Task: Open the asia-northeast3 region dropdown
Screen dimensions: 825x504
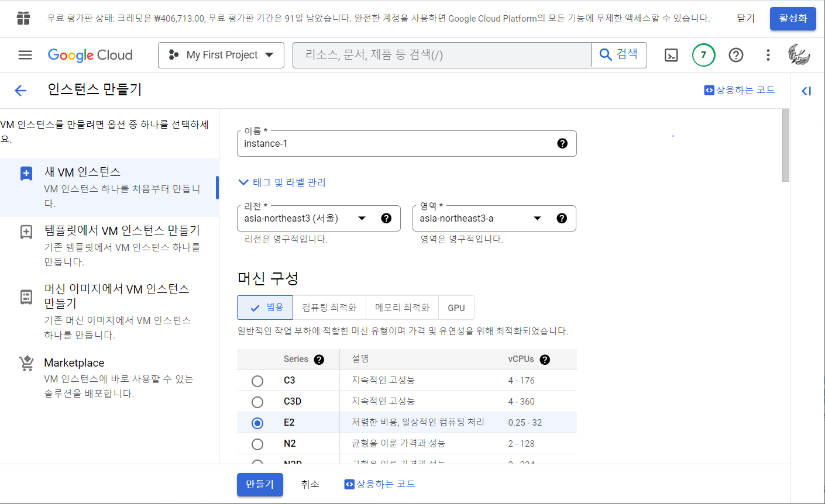Action: point(319,218)
